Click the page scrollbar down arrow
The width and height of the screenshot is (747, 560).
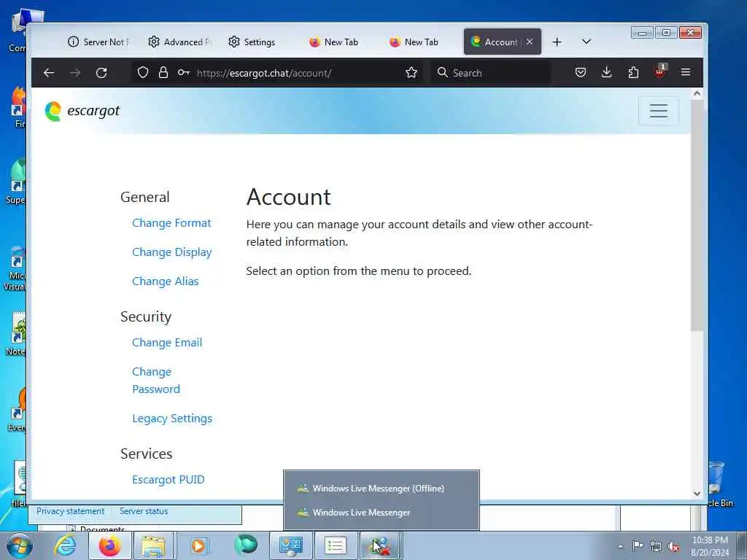697,494
